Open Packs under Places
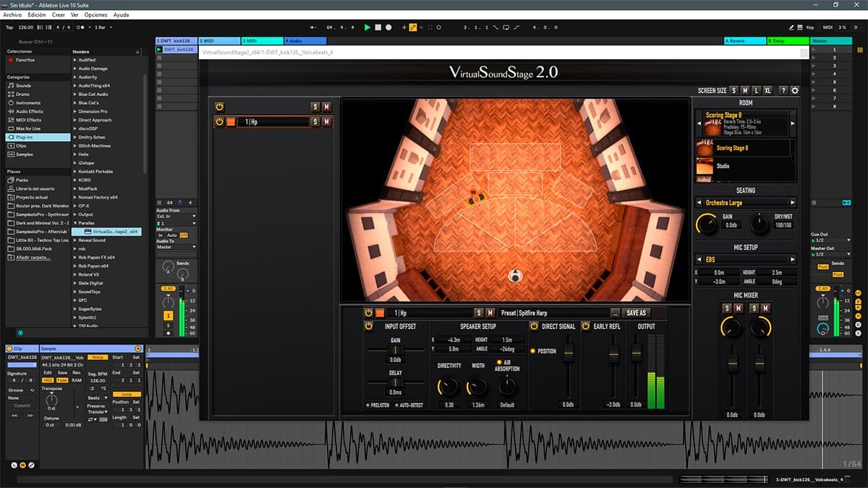The width and height of the screenshot is (868, 488). pyautogui.click(x=22, y=180)
